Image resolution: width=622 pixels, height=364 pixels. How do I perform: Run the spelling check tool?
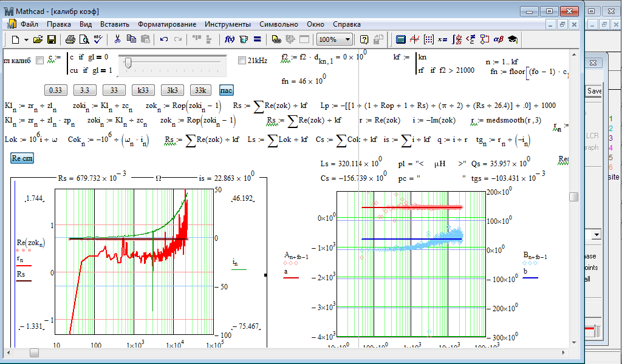[x=98, y=39]
